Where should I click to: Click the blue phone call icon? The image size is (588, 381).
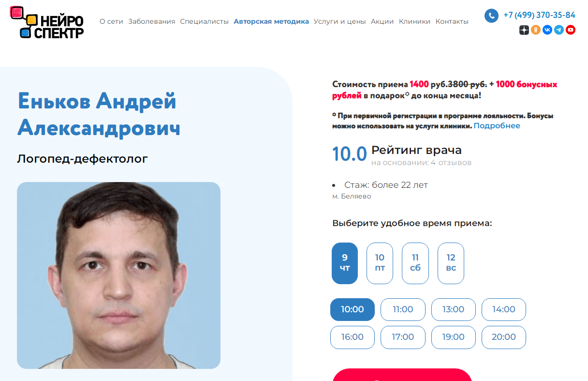(x=491, y=16)
